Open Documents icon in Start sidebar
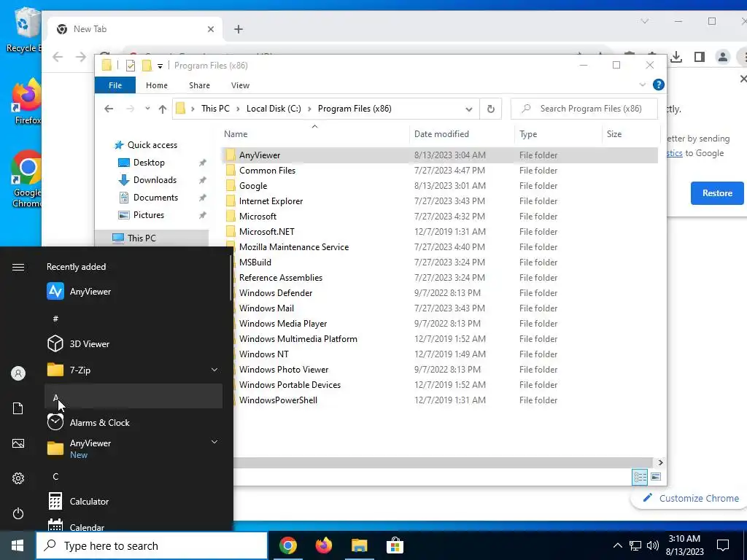 click(18, 408)
